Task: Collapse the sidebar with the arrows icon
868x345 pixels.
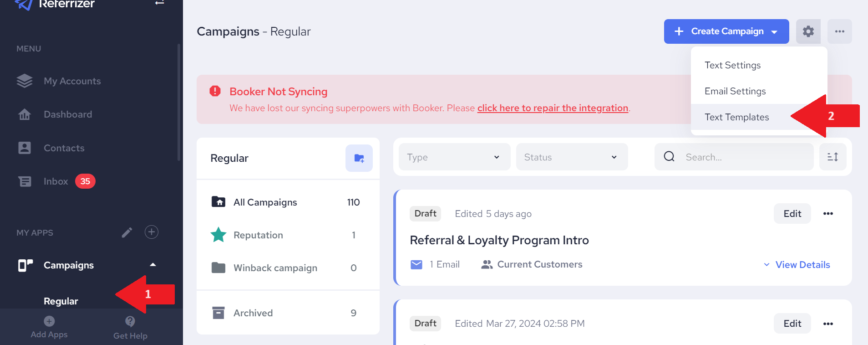Action: [x=159, y=3]
